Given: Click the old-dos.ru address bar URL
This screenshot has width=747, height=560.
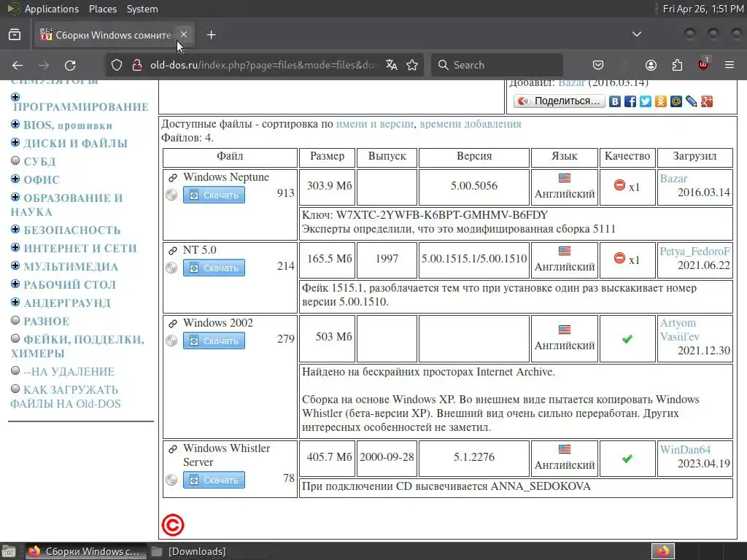Looking at the screenshot, I should pos(264,65).
